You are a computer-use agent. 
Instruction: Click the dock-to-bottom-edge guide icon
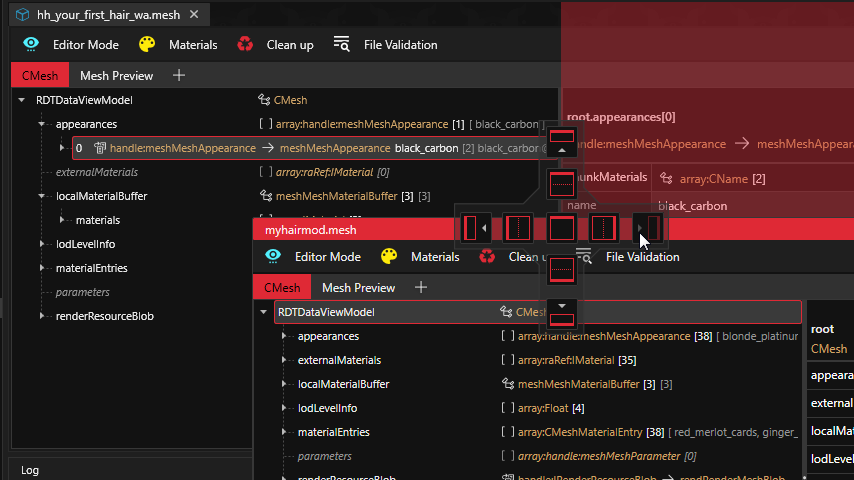[x=563, y=312]
